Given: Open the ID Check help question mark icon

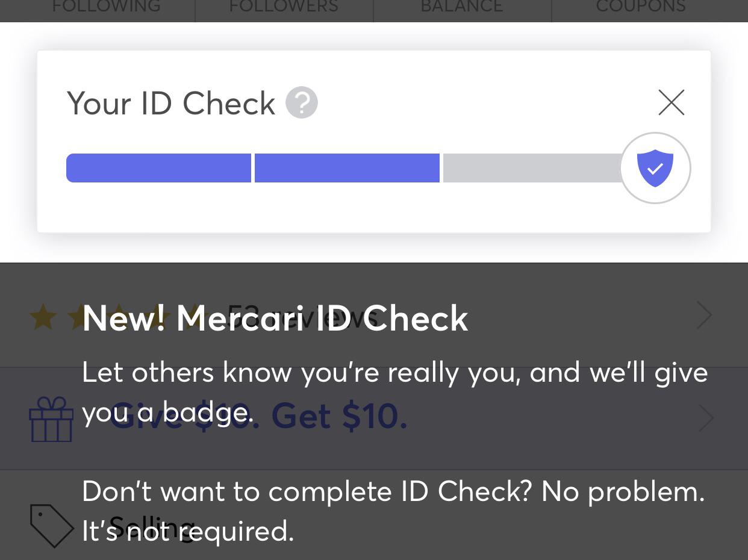Looking at the screenshot, I should click(x=301, y=102).
